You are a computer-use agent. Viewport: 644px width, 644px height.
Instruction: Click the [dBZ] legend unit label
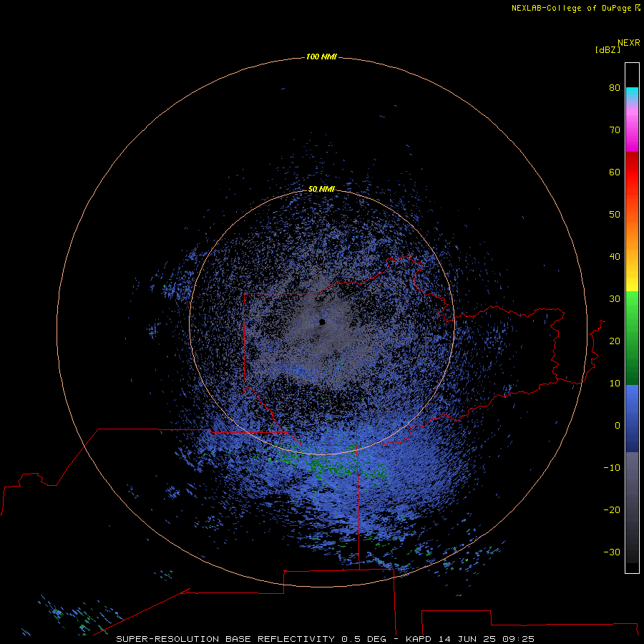tap(608, 50)
